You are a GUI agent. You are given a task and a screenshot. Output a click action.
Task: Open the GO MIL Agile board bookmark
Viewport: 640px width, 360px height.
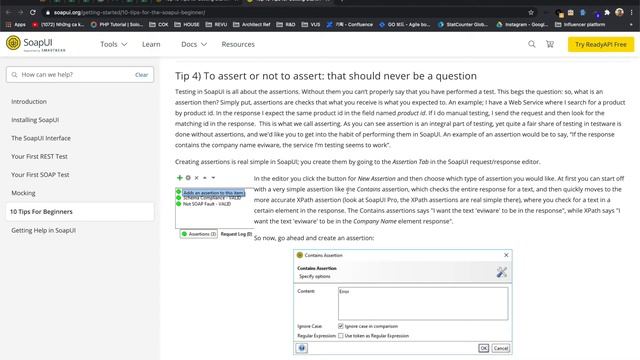click(404, 24)
